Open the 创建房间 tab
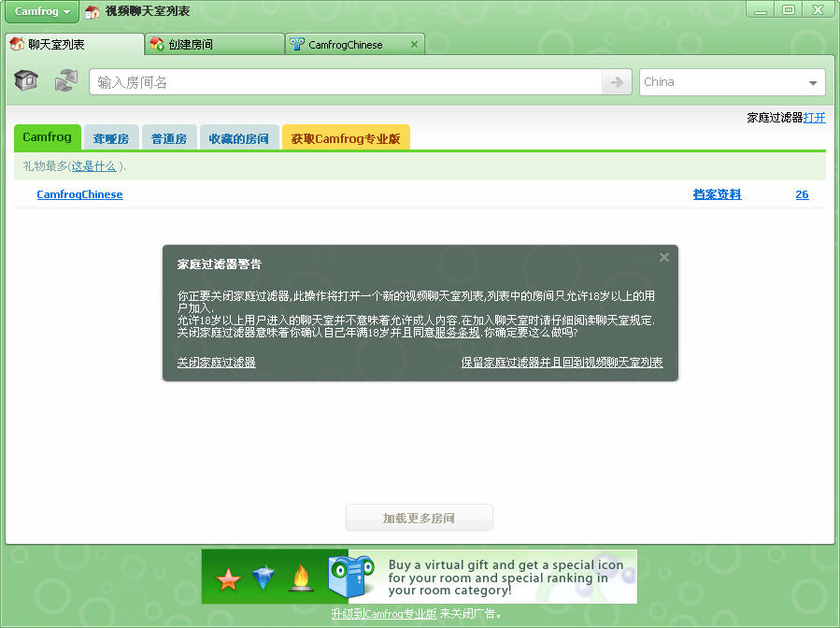 click(215, 45)
